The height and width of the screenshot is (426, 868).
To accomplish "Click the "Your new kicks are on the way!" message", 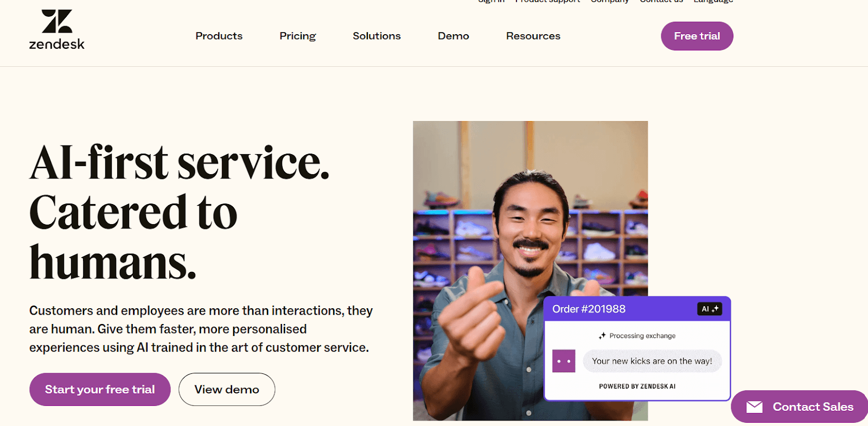I will click(x=652, y=361).
